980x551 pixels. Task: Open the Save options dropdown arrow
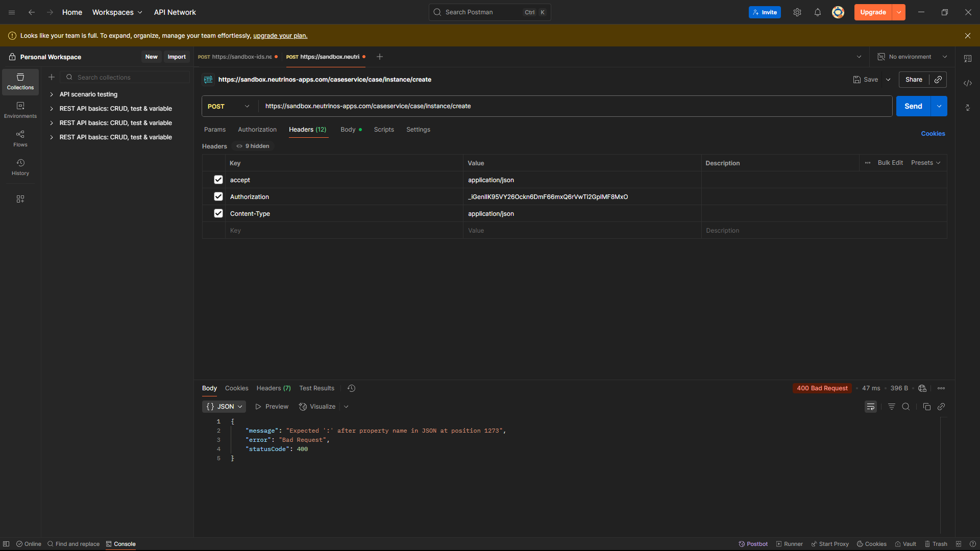888,80
